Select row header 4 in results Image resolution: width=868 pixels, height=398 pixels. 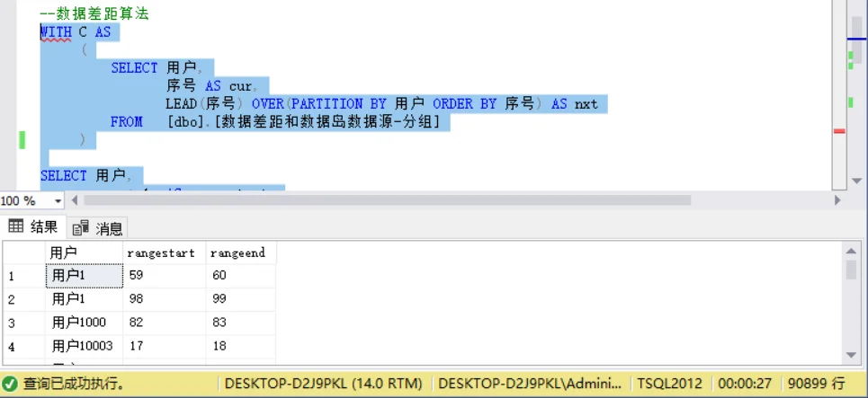23,347
